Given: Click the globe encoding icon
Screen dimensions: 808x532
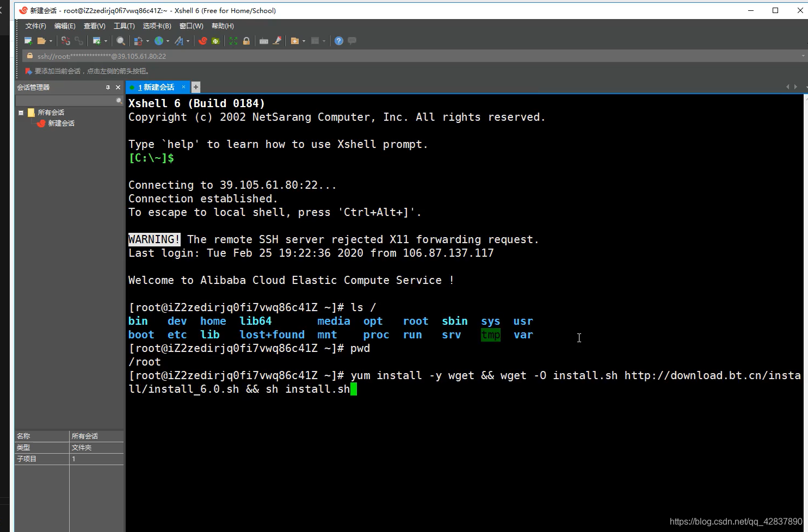Looking at the screenshot, I should (x=159, y=41).
